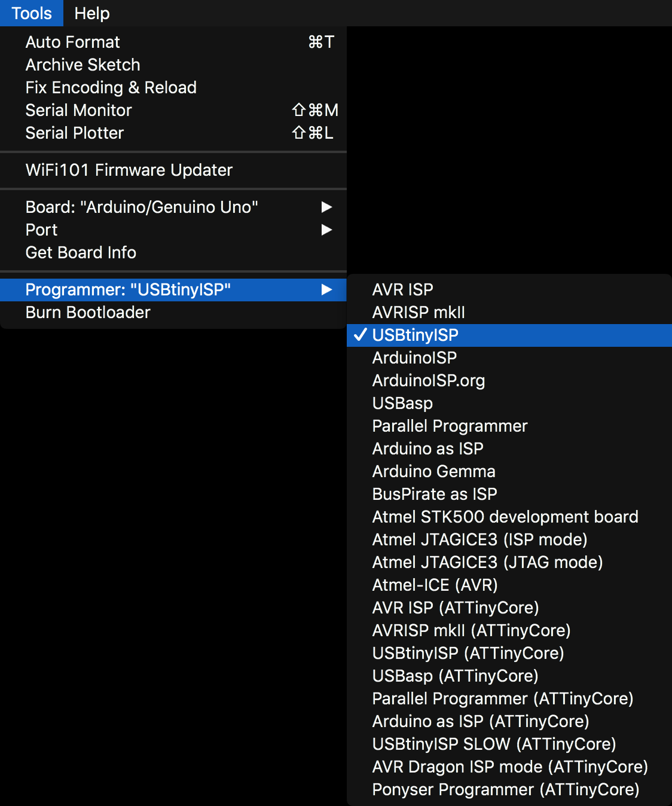Viewport: 672px width, 806px height.
Task: Expand the Programmer submenu arrow
Action: point(326,289)
